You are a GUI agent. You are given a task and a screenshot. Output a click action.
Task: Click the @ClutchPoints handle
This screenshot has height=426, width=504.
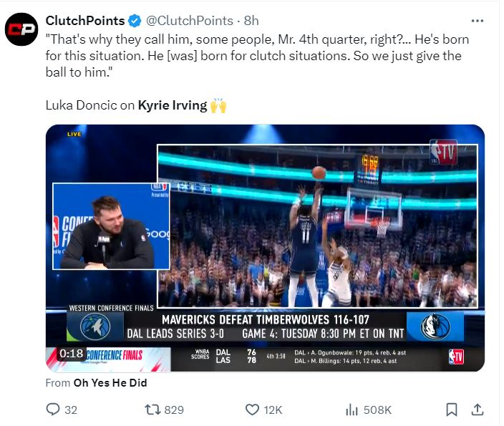pos(190,21)
